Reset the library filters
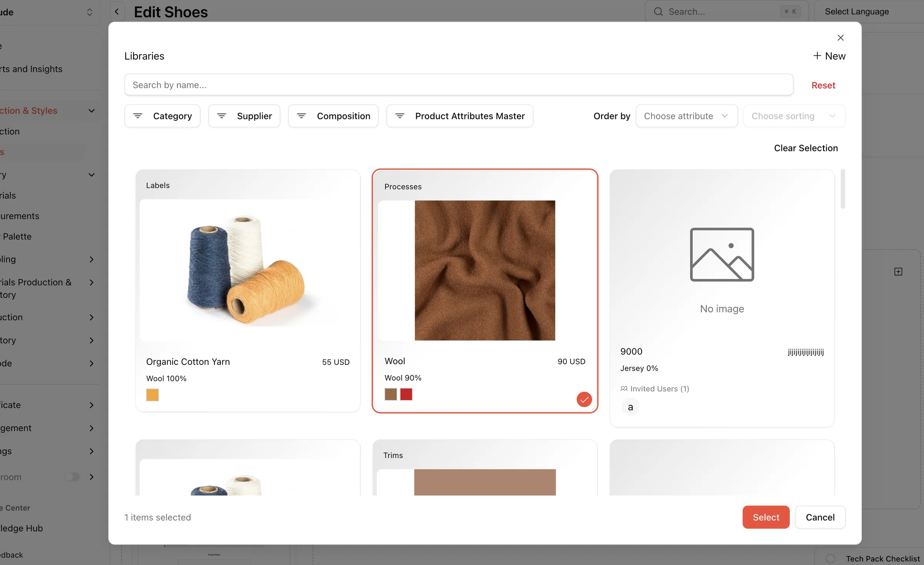The image size is (924, 565). pos(823,85)
